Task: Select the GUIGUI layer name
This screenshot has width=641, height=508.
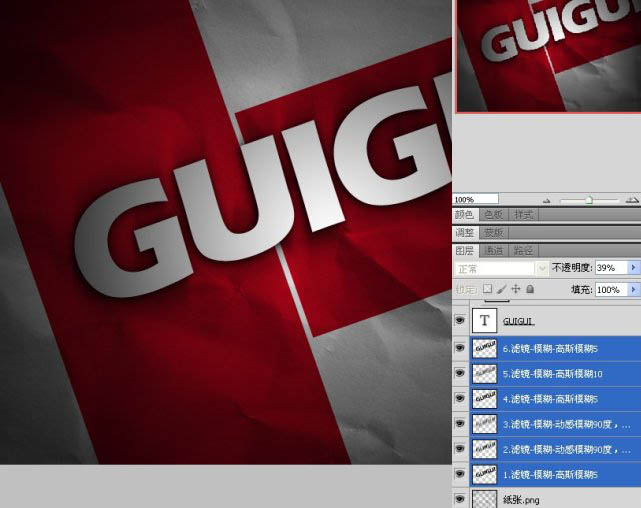Action: (x=519, y=321)
